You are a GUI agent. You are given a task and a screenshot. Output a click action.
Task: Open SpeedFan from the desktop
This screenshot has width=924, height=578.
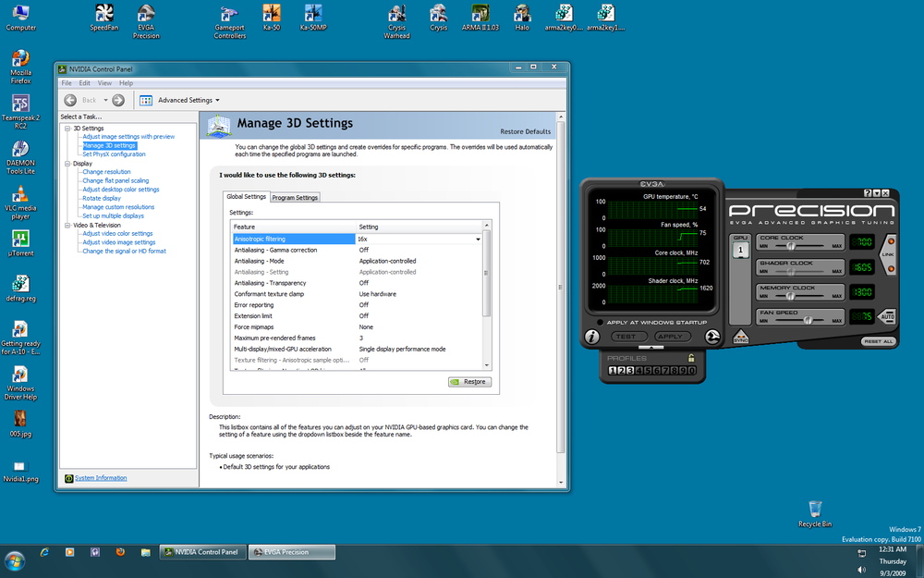click(x=103, y=17)
